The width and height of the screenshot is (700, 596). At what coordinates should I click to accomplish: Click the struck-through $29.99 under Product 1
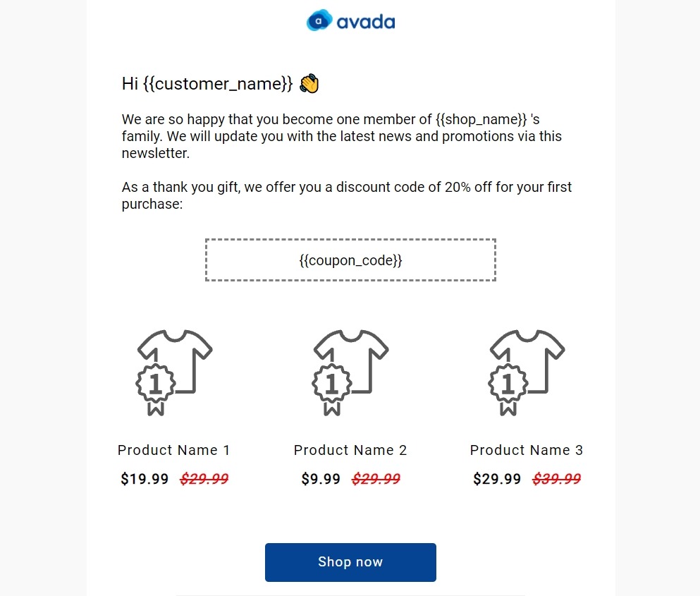204,479
